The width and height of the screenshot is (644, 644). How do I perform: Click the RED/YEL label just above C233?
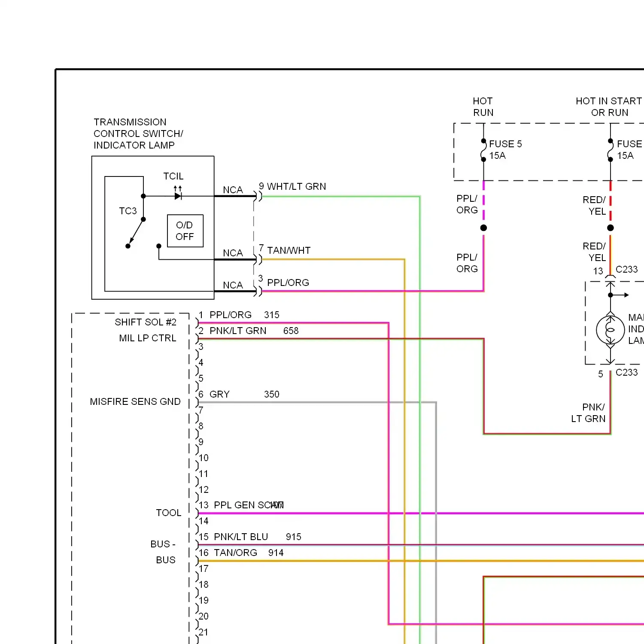tap(594, 252)
